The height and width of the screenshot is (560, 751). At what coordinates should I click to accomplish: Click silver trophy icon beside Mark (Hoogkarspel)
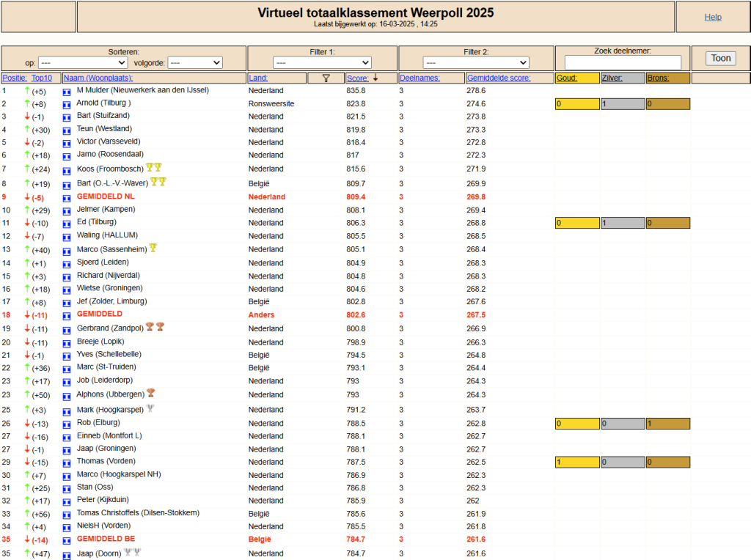150,408
